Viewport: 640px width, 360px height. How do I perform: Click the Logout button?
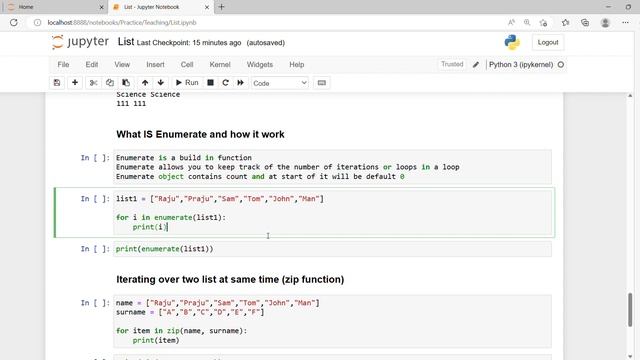(548, 42)
